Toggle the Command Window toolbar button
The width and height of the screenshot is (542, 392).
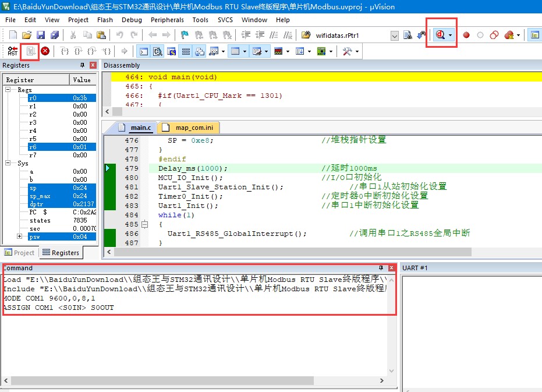[x=143, y=52]
